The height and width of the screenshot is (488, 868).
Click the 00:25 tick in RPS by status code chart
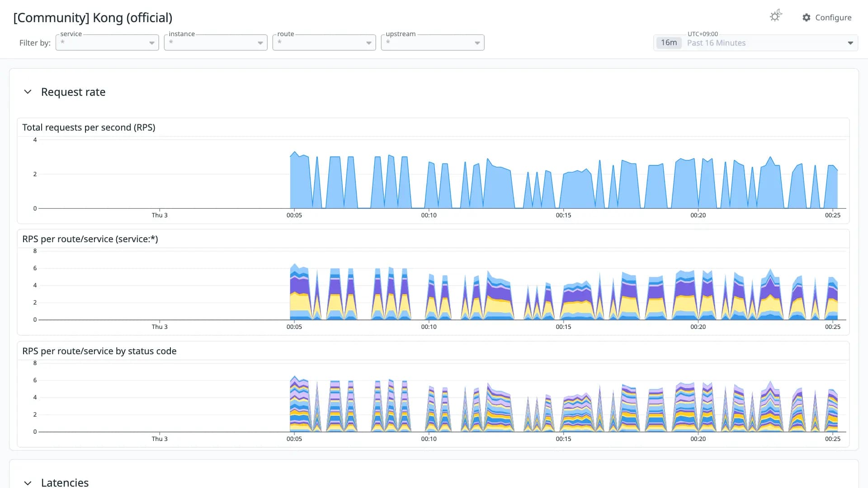pos(833,439)
